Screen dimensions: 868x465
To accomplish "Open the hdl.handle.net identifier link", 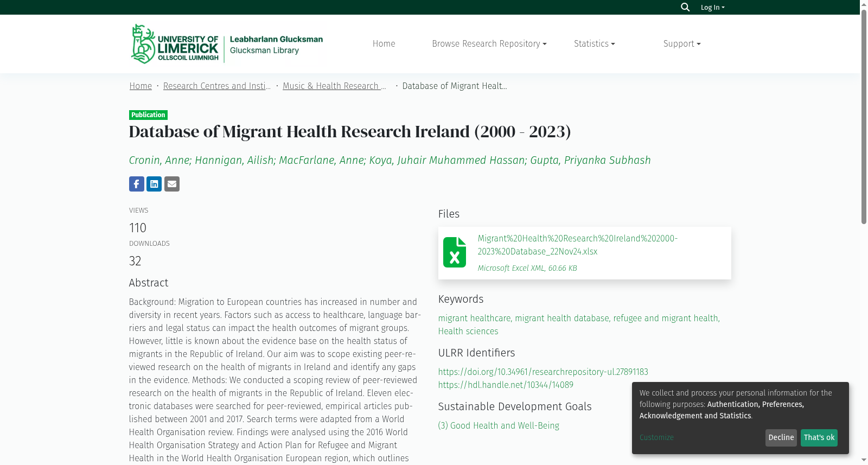I will click(x=506, y=385).
